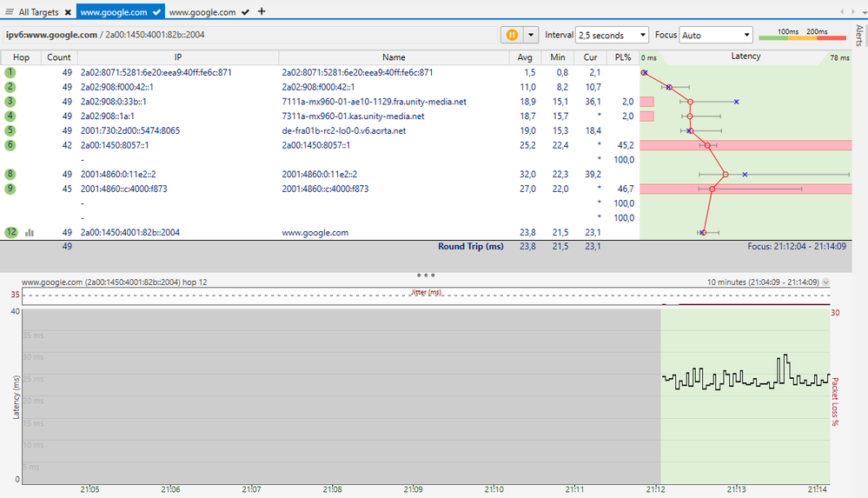Select hop 3 green circle icon

click(10, 102)
